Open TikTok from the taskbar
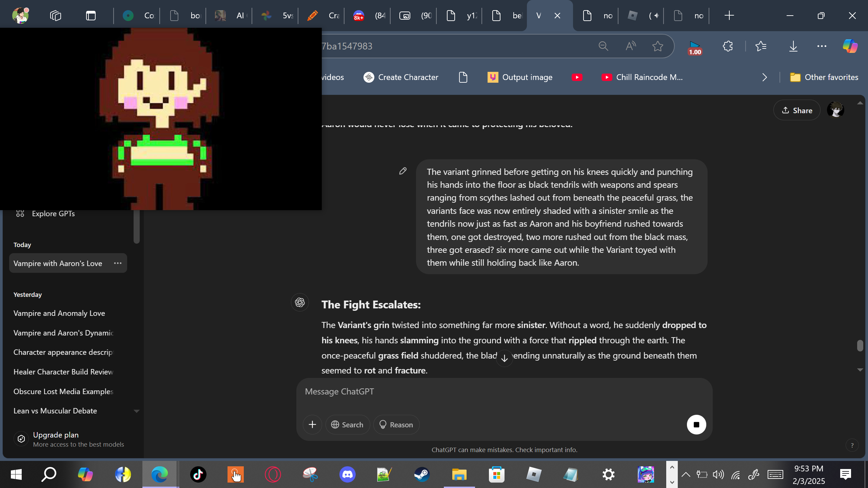This screenshot has height=488, width=868. pyautogui.click(x=198, y=474)
